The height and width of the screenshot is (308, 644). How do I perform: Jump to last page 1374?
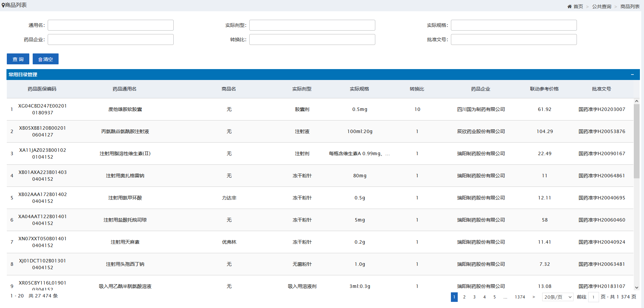[x=520, y=297]
